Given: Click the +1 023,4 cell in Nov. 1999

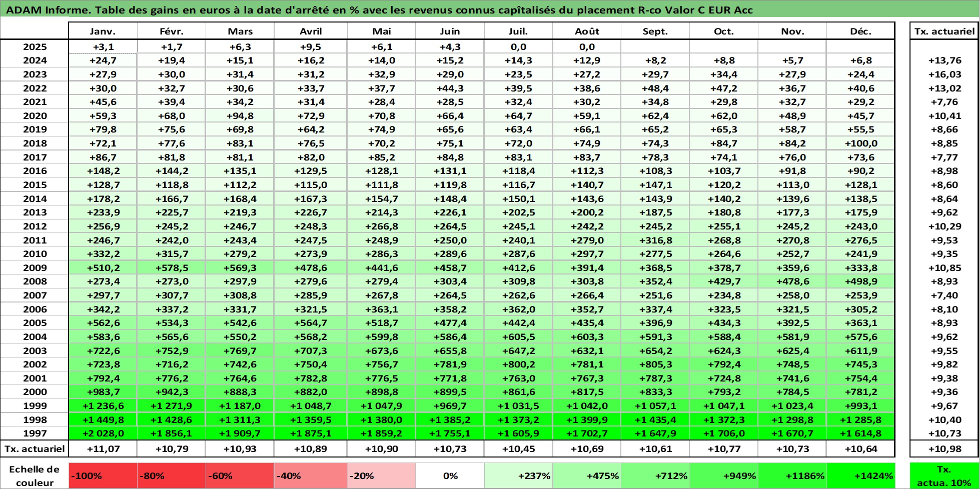Looking at the screenshot, I should (792, 406).
